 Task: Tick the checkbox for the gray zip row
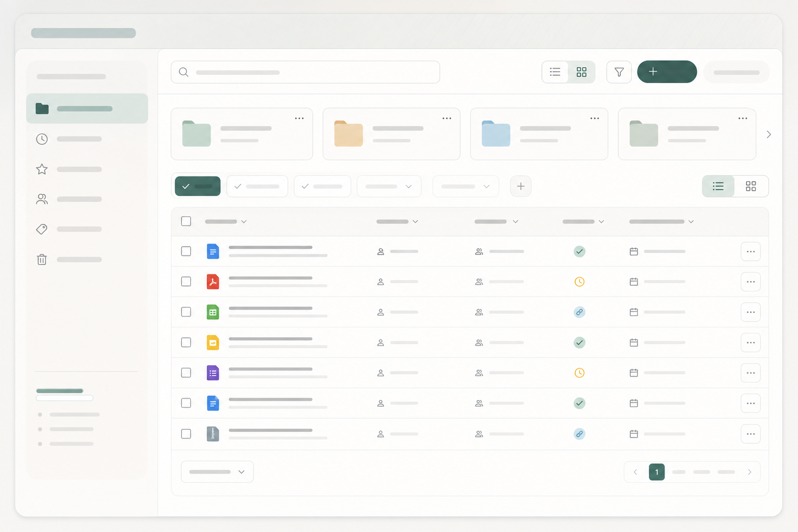(x=186, y=434)
